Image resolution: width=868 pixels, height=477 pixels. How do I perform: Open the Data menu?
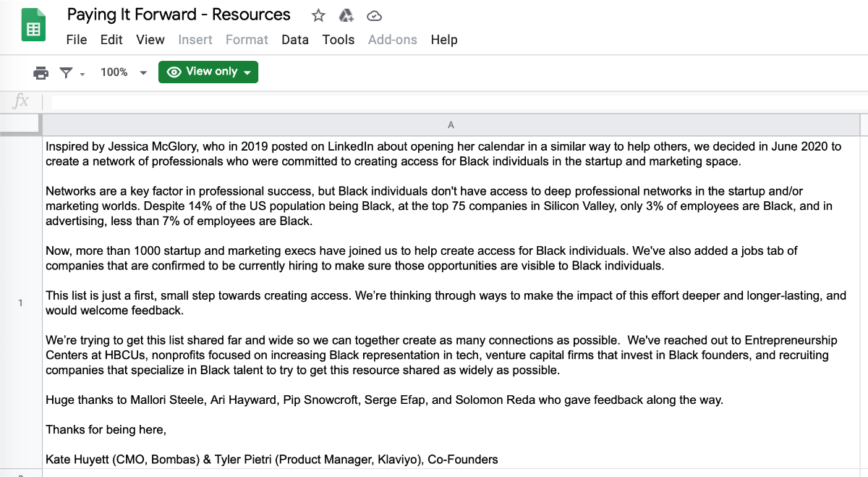(x=295, y=40)
